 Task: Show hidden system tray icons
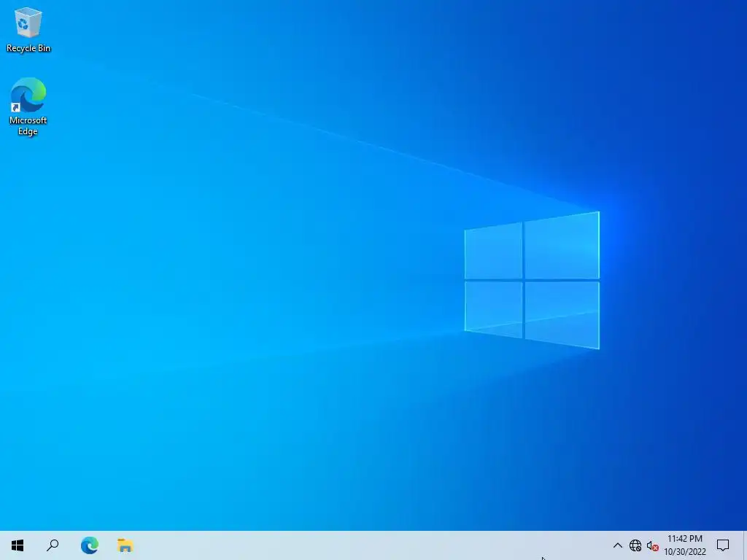[x=617, y=545]
